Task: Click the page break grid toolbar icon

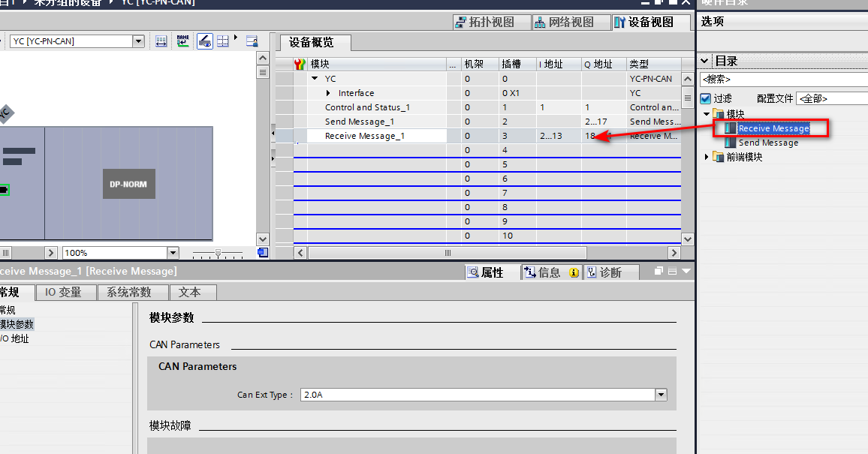Action: click(223, 41)
